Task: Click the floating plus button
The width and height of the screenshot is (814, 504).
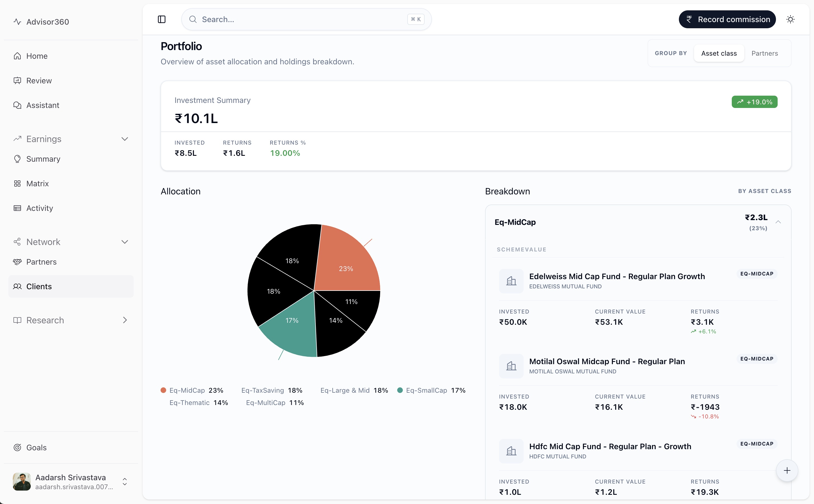Action: (x=787, y=470)
